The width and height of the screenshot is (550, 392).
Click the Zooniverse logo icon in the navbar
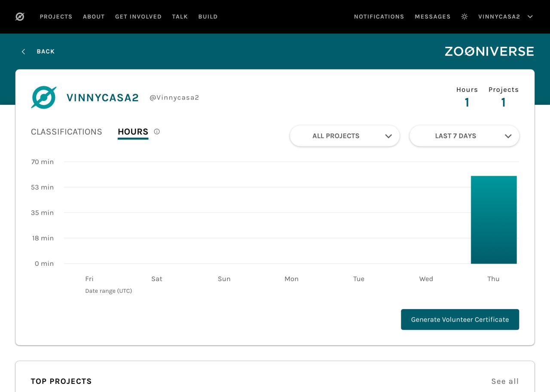tap(20, 17)
